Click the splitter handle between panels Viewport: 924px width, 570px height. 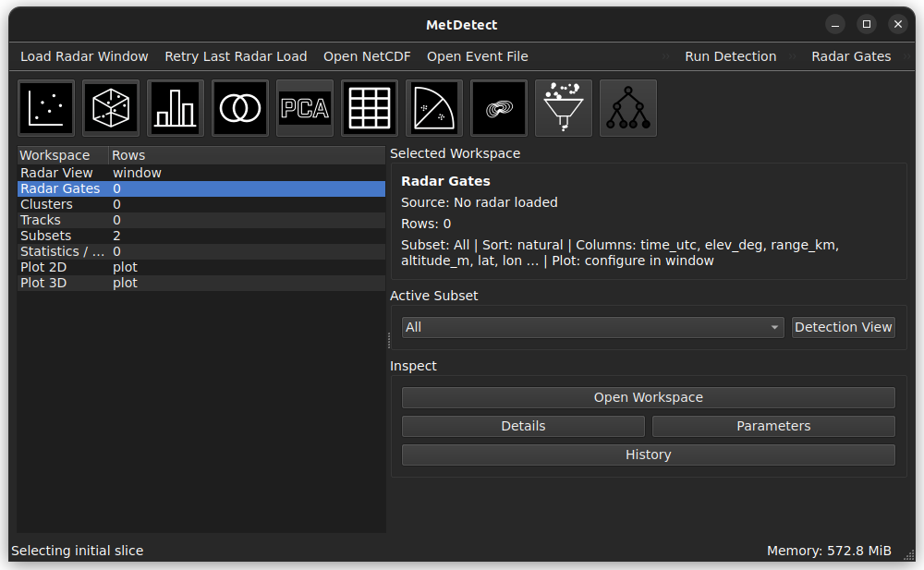point(389,340)
